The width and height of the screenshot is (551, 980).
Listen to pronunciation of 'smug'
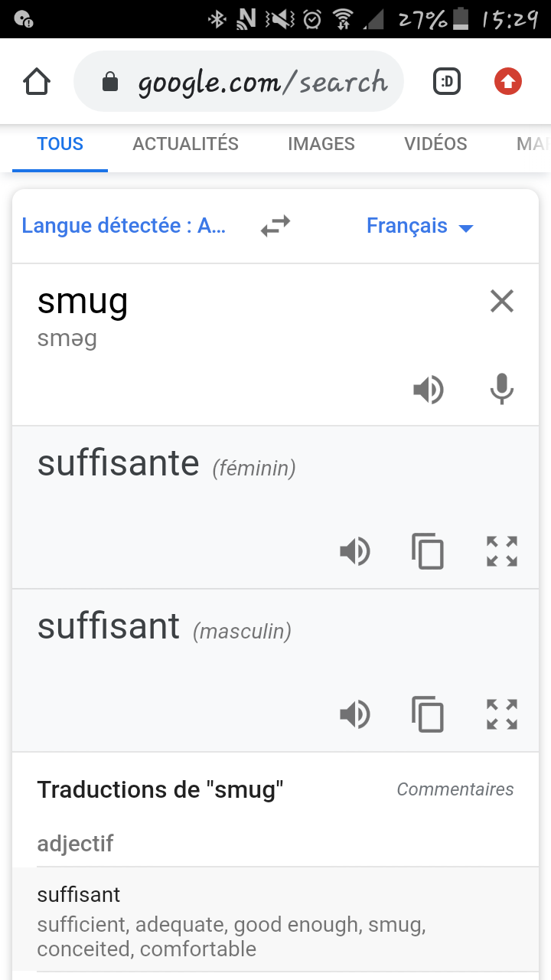pyautogui.click(x=429, y=390)
